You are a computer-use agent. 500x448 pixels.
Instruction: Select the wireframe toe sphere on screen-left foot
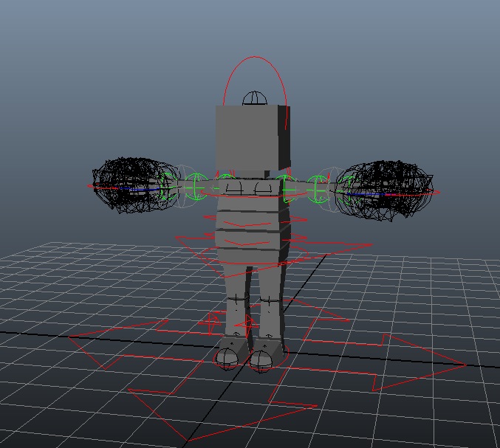tap(227, 359)
